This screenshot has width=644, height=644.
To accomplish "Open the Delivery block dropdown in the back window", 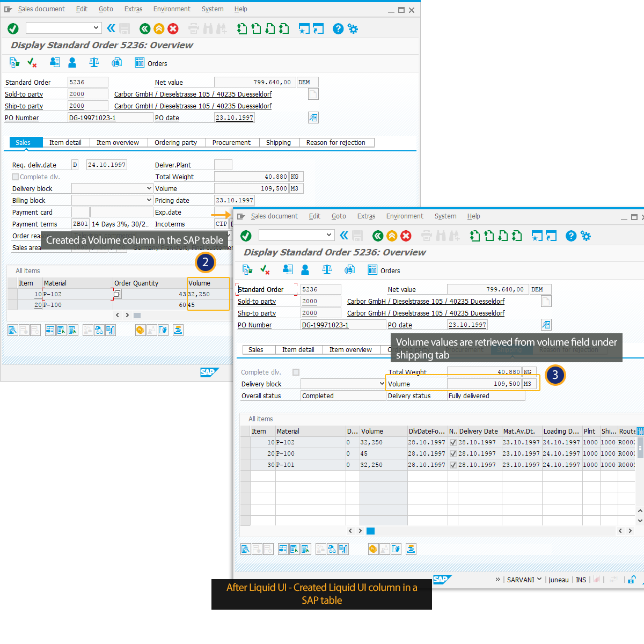I will point(149,188).
